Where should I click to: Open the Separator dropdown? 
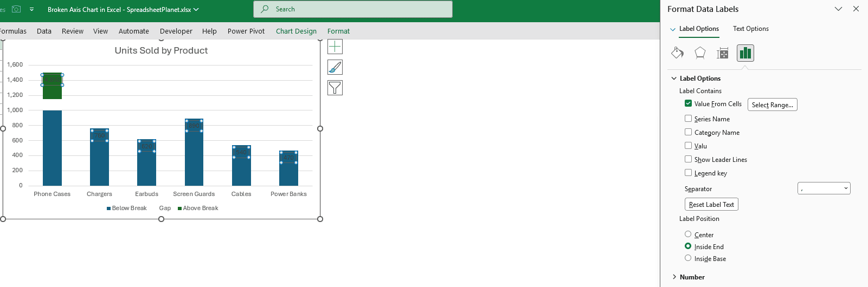tap(824, 188)
